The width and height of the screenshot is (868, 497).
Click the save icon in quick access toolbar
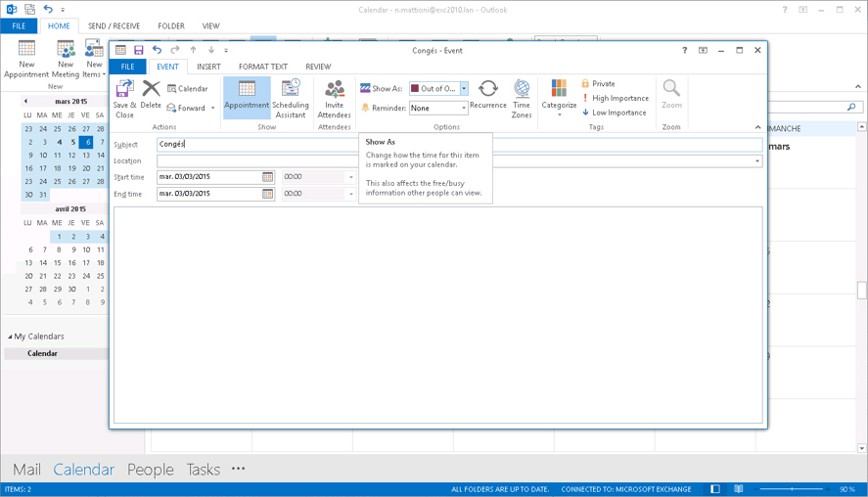pyautogui.click(x=138, y=50)
